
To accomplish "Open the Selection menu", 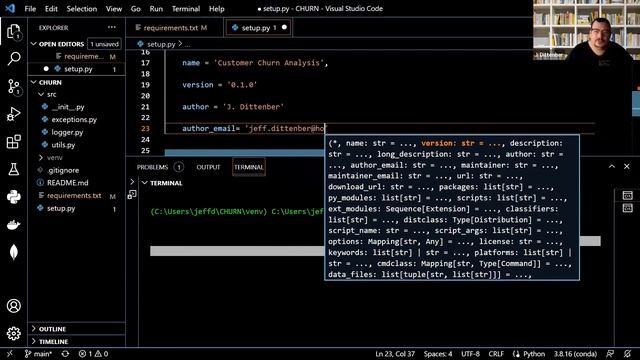I will 82,9.
